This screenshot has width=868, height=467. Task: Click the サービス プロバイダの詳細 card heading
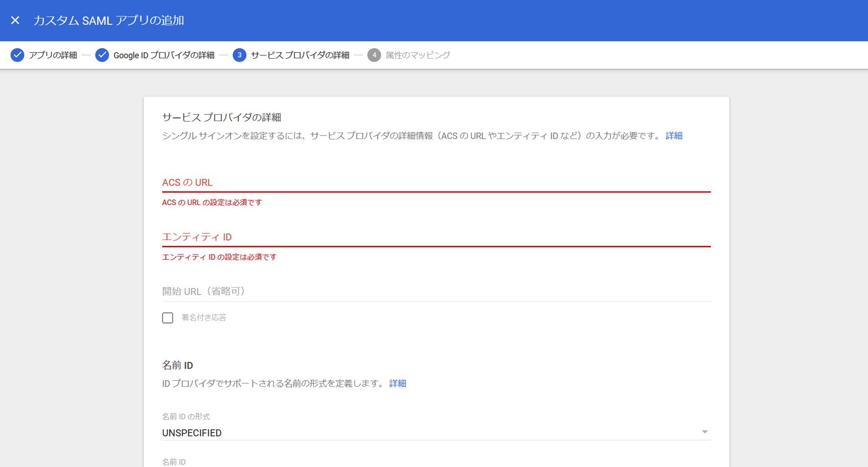pos(221,117)
